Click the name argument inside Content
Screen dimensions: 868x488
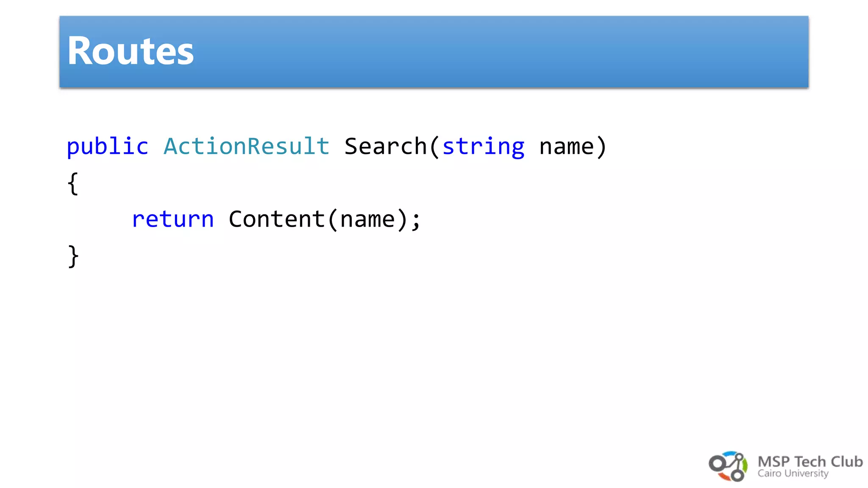[x=367, y=219]
